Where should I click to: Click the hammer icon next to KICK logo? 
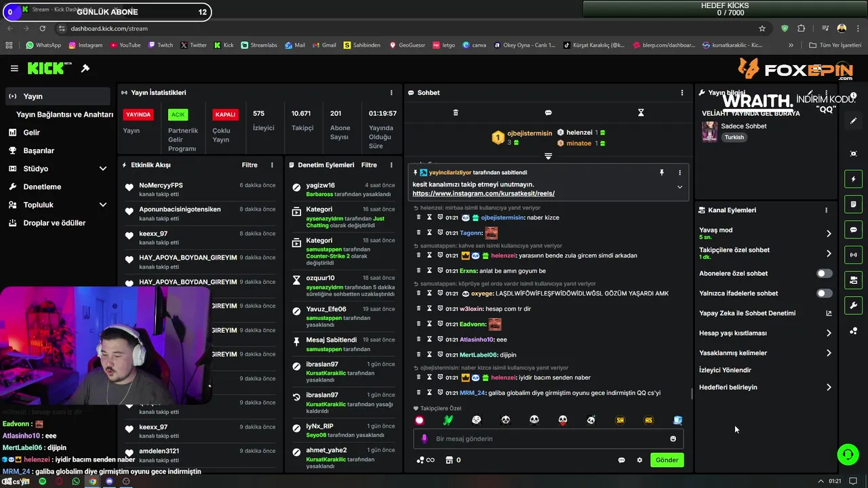85,68
